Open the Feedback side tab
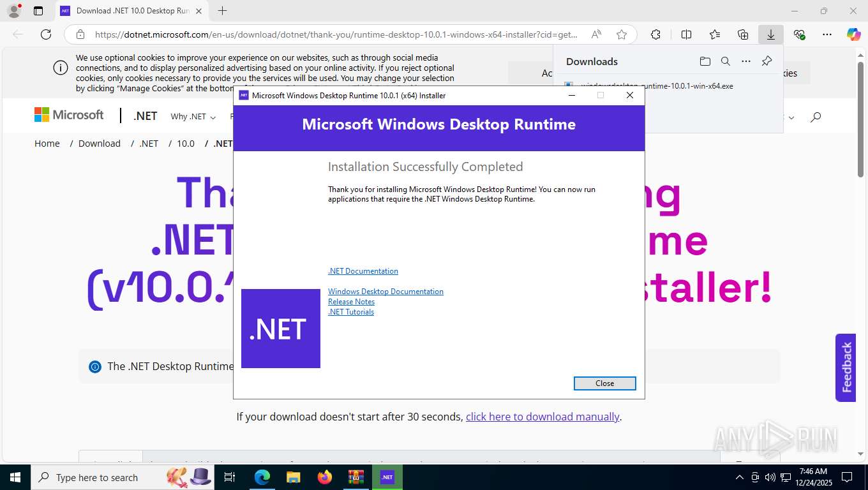868x490 pixels. click(x=846, y=367)
